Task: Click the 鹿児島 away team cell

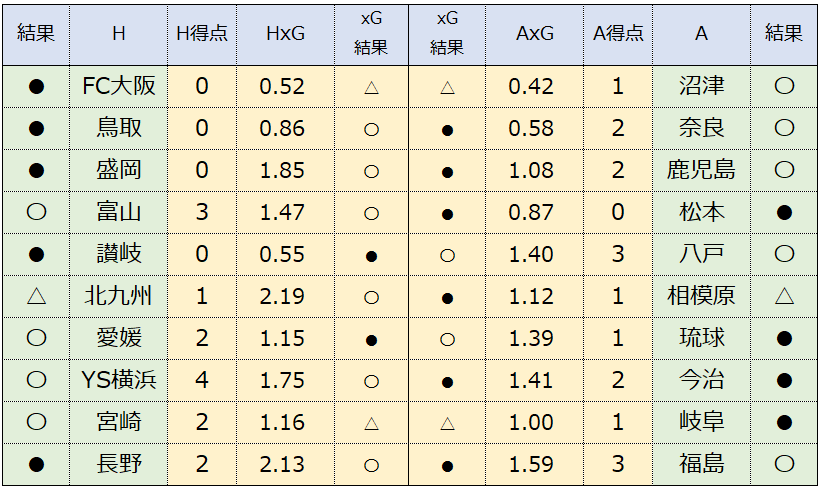Action: pyautogui.click(x=701, y=171)
